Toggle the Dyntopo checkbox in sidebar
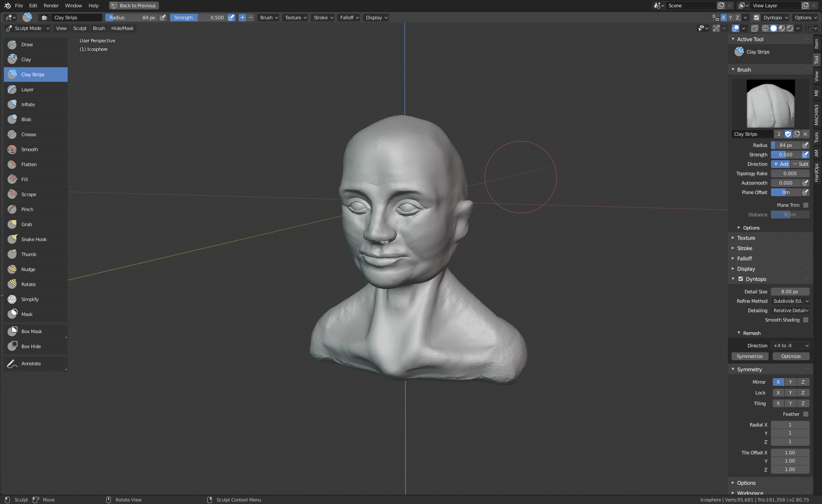822x504 pixels. [x=741, y=279]
